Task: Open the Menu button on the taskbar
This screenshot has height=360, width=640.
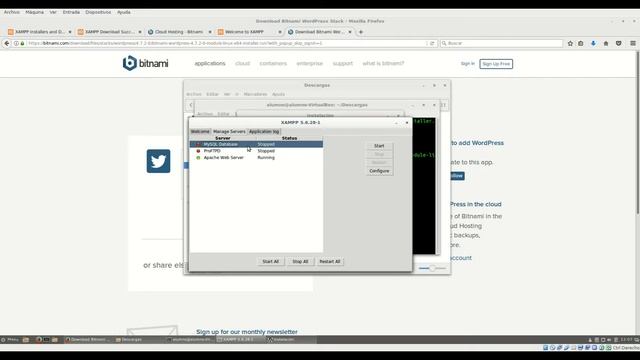Action: (x=10, y=340)
